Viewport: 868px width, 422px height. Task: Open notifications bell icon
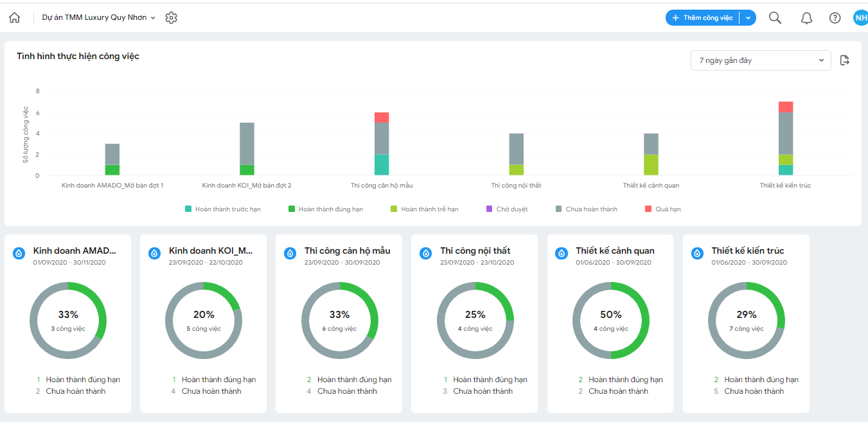(807, 18)
